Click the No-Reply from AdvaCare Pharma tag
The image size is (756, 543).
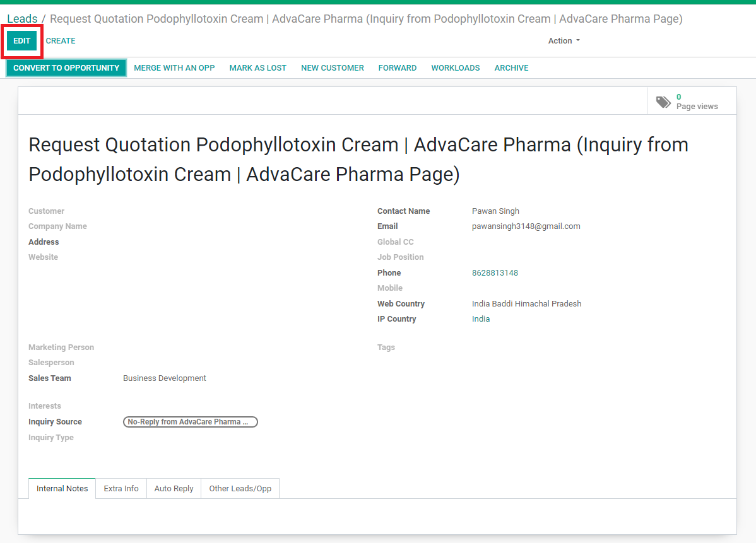191,422
